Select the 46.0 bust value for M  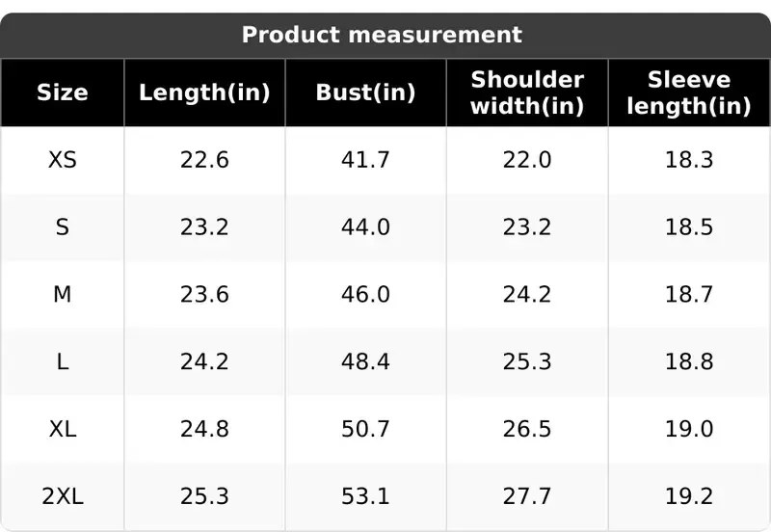click(365, 295)
